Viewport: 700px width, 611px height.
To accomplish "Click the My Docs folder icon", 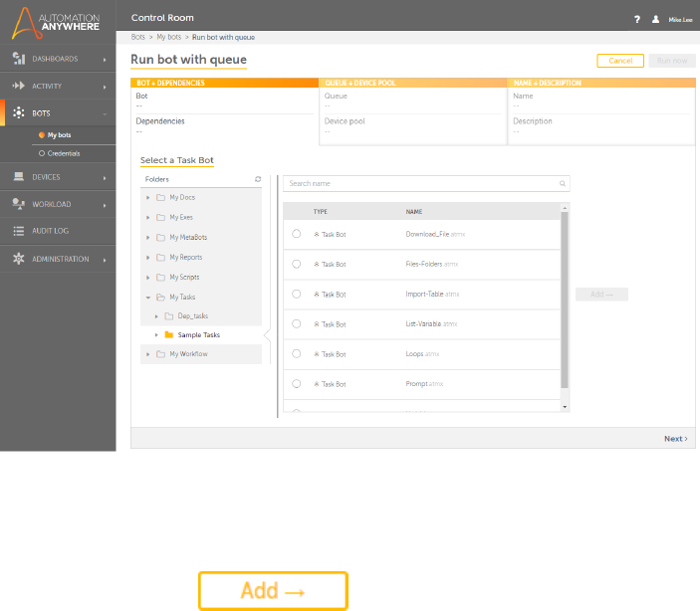I will pyautogui.click(x=160, y=197).
